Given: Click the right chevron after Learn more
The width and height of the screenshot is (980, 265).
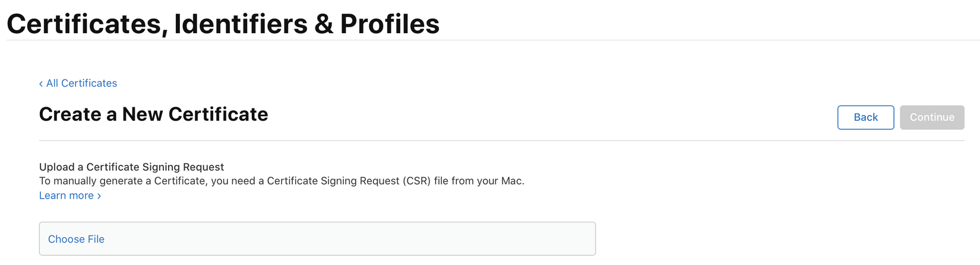Looking at the screenshot, I should coord(99,196).
